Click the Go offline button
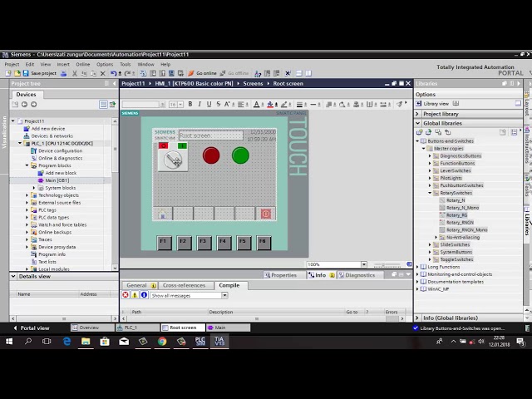This screenshot has width=532, height=399. coord(234,73)
